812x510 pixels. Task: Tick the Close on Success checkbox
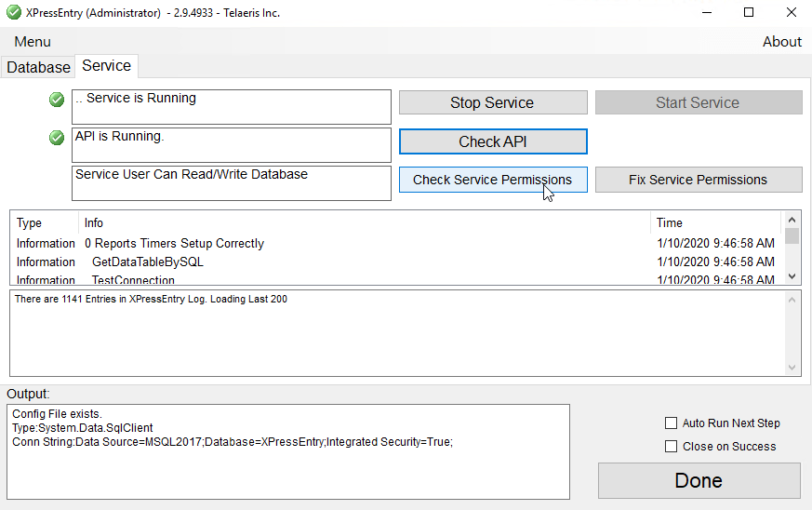tap(671, 447)
